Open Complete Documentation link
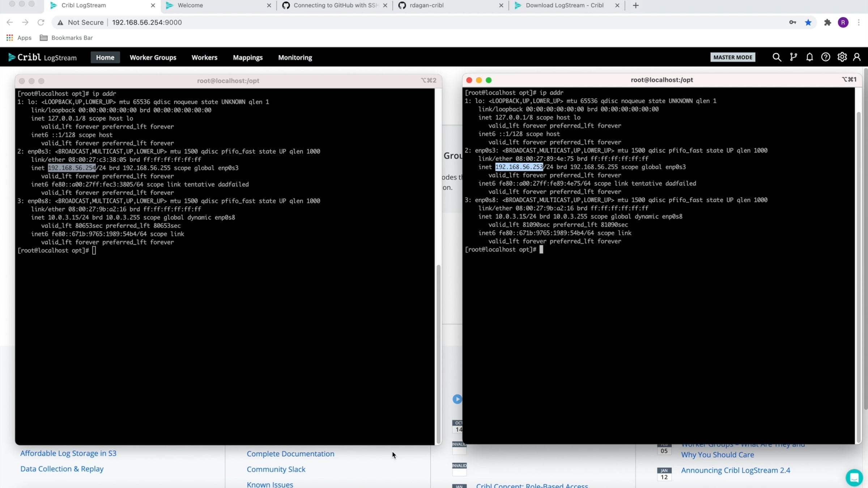This screenshot has width=868, height=488. [290, 454]
